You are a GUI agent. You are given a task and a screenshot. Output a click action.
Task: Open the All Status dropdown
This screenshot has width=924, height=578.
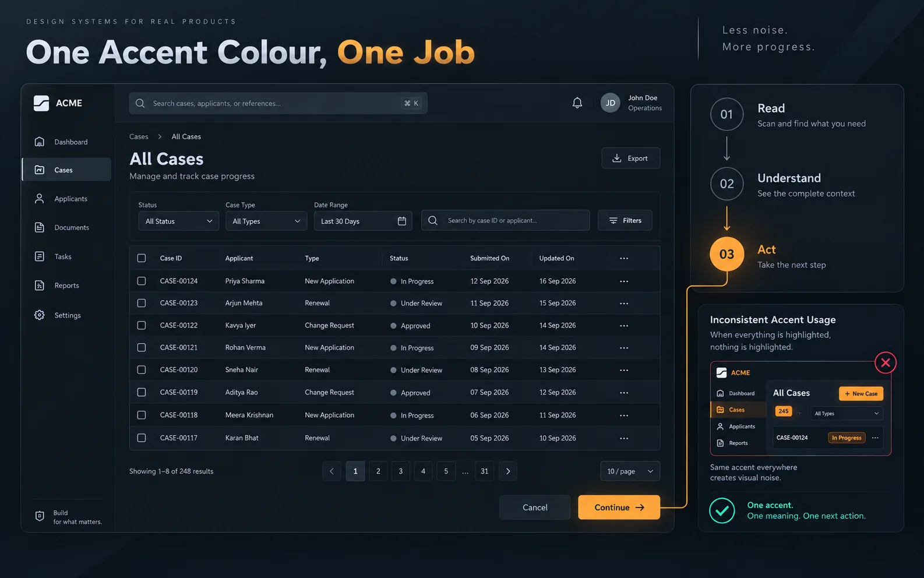179,221
